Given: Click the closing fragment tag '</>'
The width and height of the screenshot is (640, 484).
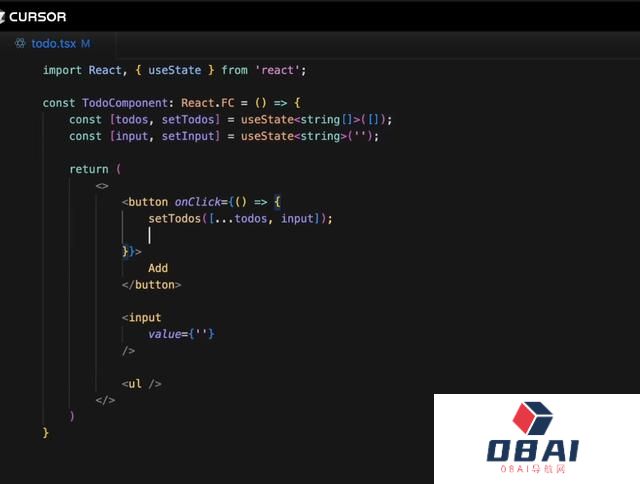Looking at the screenshot, I should [x=105, y=400].
